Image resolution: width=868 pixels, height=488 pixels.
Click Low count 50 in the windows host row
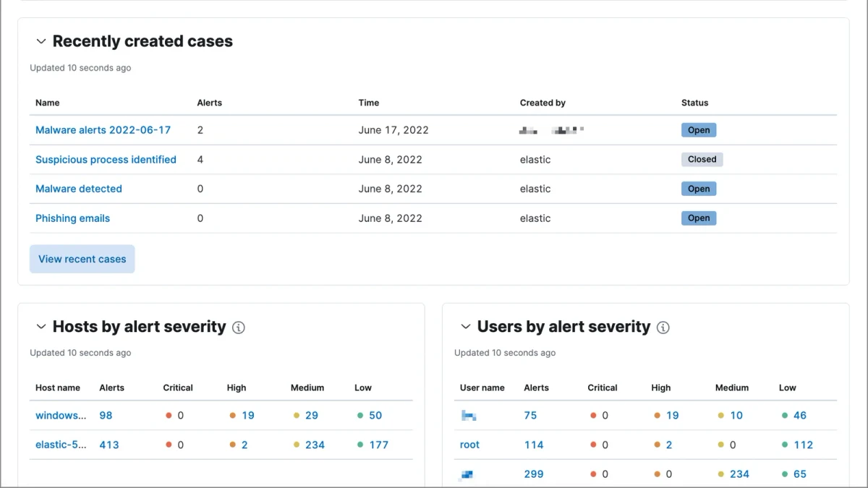375,416
